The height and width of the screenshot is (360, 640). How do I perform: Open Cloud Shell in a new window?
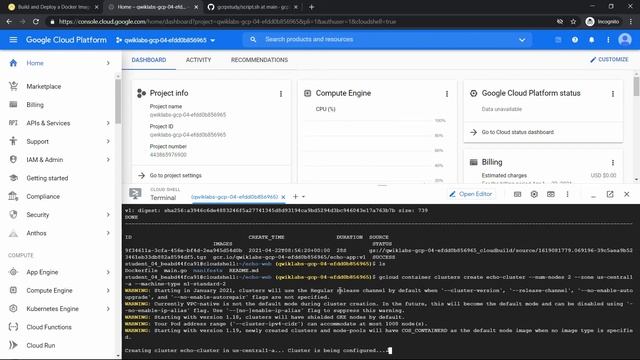pyautogui.click(x=610, y=194)
